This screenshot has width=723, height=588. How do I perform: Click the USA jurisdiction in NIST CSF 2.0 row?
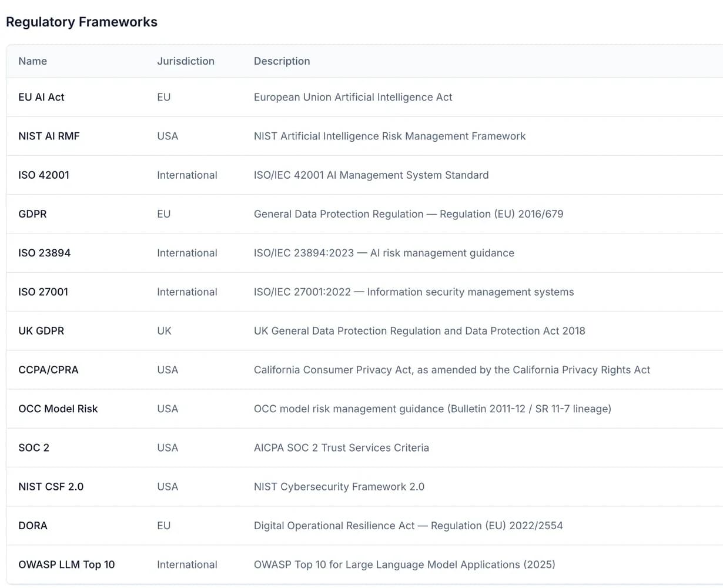[x=168, y=486]
